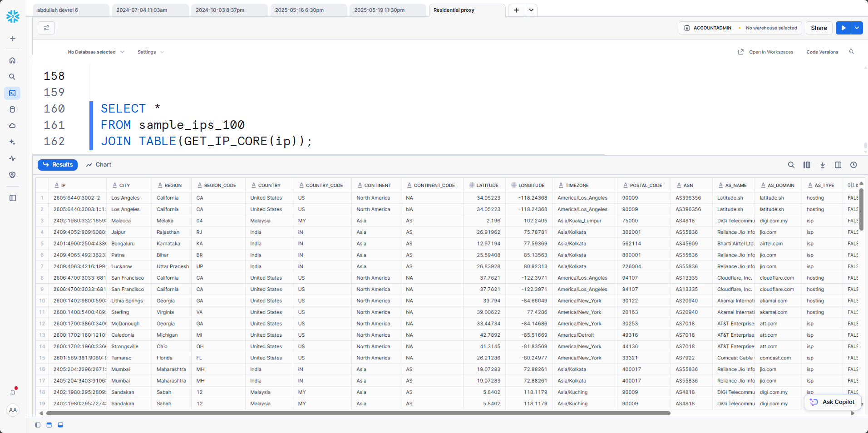This screenshot has width=868, height=433.
Task: Click the Share button
Action: click(x=819, y=28)
